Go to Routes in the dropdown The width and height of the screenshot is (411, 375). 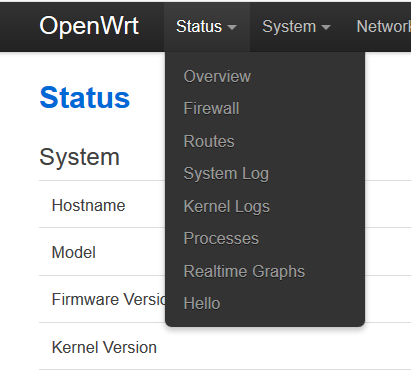pos(209,141)
